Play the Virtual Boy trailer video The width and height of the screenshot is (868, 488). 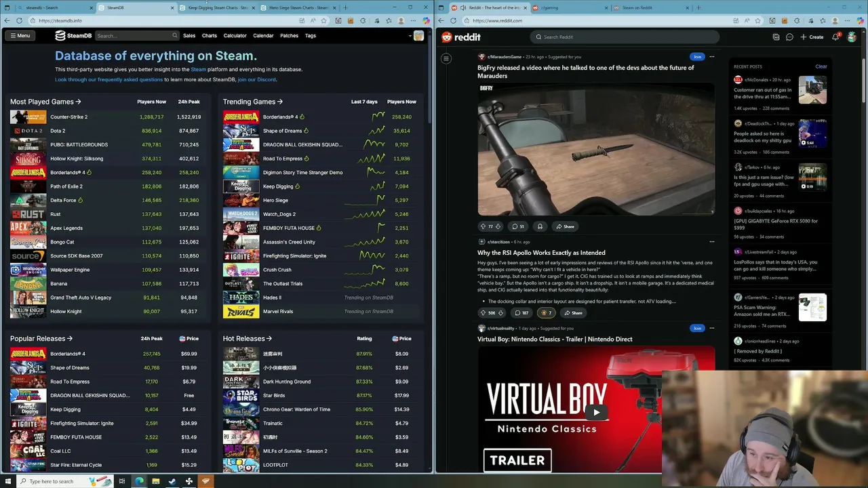pyautogui.click(x=596, y=412)
